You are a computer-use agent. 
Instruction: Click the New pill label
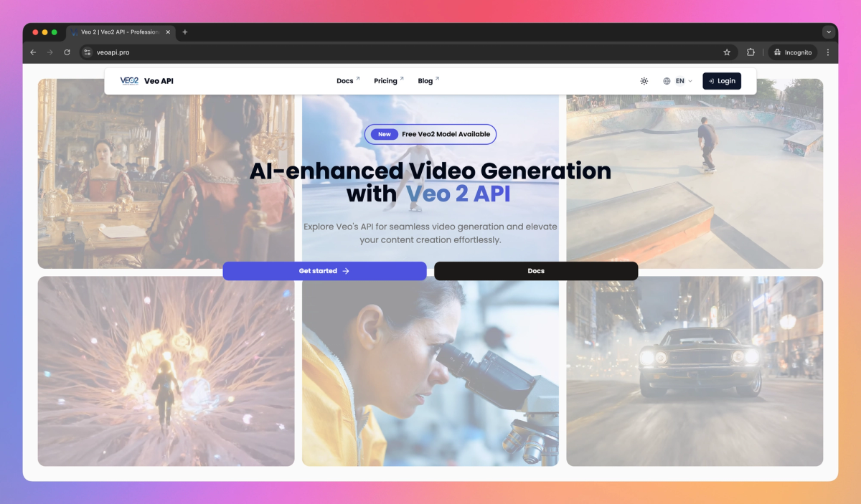click(385, 134)
